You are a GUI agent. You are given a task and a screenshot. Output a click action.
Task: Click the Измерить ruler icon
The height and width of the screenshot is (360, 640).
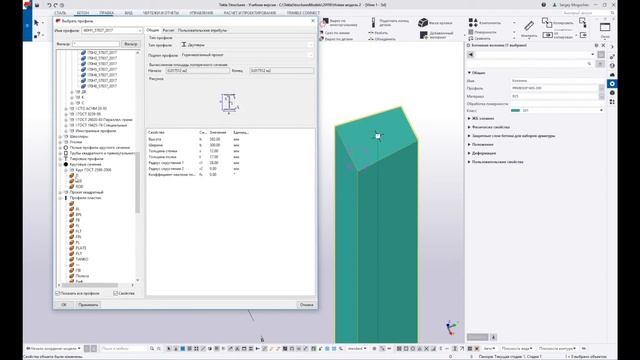(529, 26)
